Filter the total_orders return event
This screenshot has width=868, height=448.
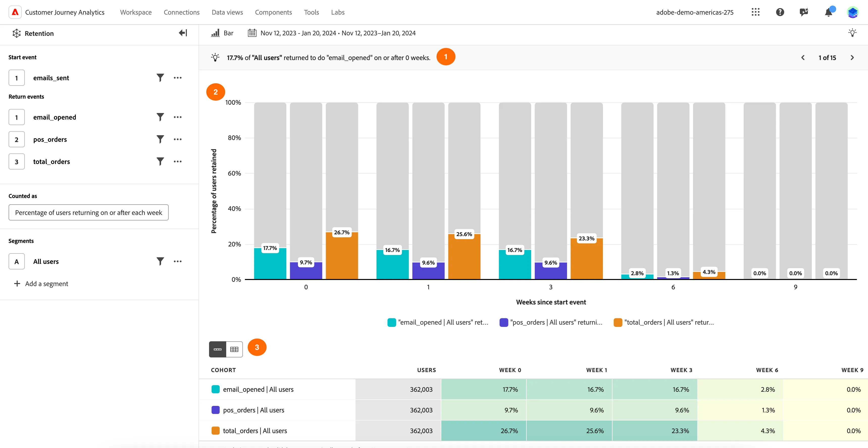pos(160,161)
